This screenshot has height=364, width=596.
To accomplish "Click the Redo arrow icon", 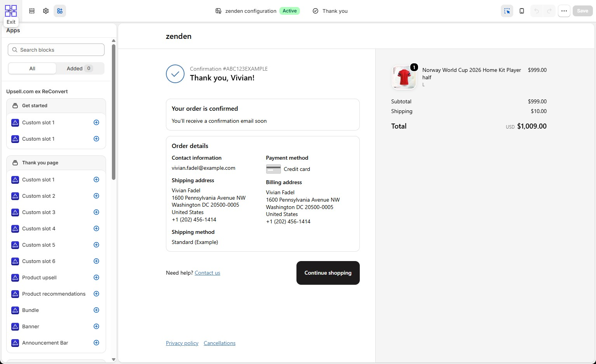I will pyautogui.click(x=549, y=11).
